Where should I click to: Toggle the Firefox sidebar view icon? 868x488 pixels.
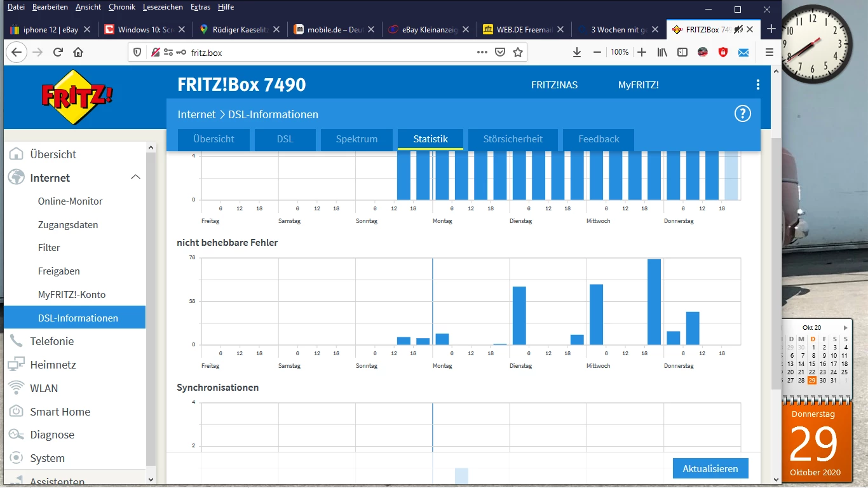(682, 53)
